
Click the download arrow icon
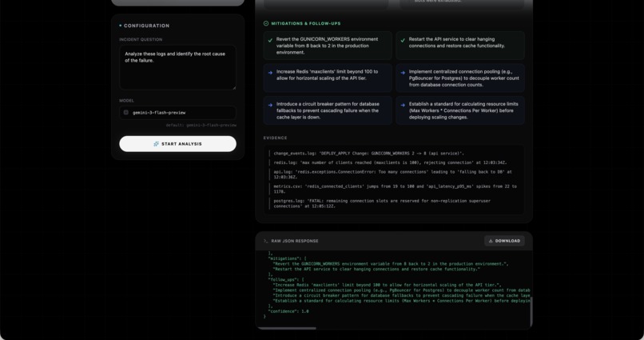(491, 241)
